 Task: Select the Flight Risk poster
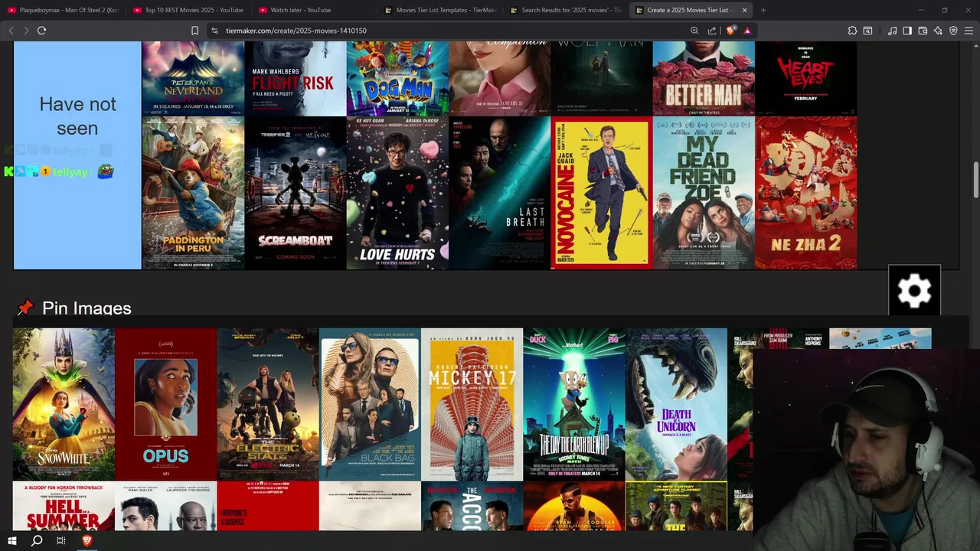296,78
